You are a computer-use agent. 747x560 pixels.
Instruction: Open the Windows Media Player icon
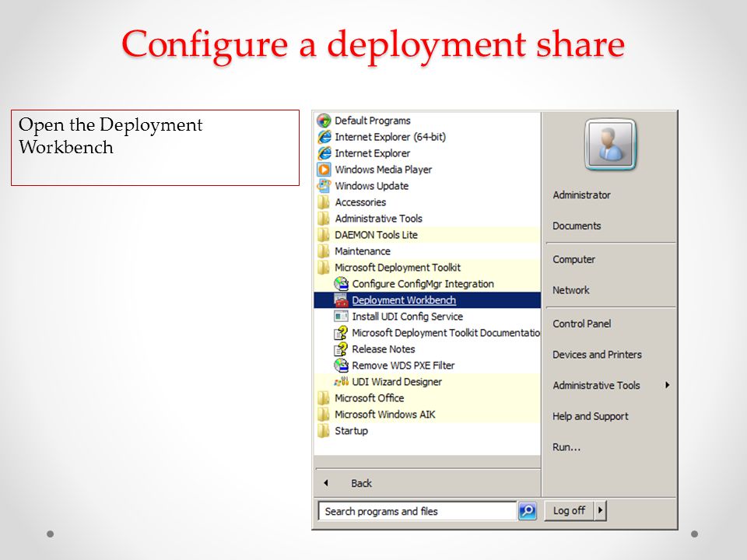(x=324, y=170)
